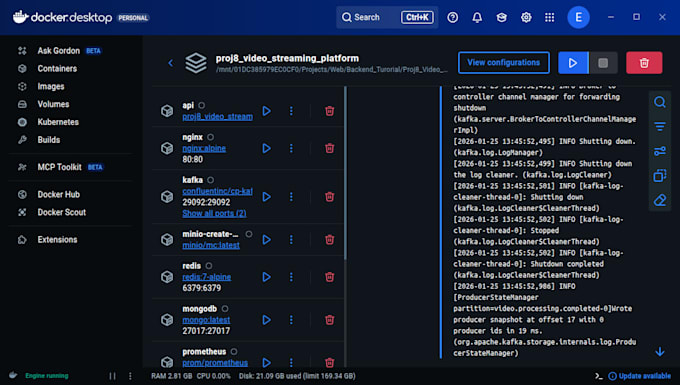The height and width of the screenshot is (385, 680).
Task: Open more options for mongodb container
Action: [291, 320]
